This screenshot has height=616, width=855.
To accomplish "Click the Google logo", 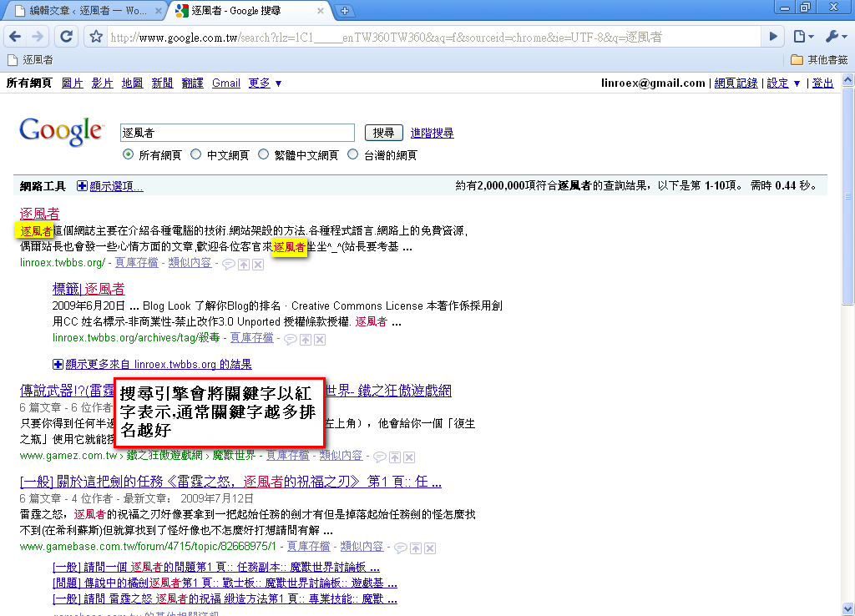I will (60, 132).
